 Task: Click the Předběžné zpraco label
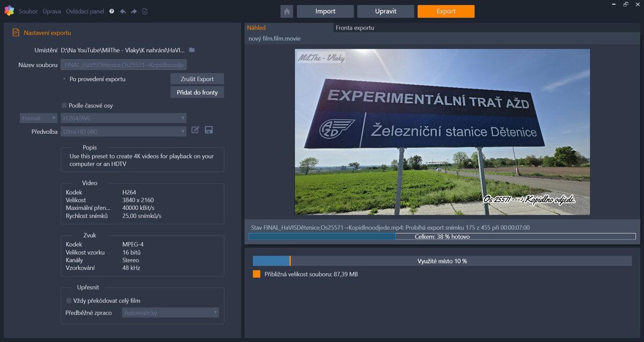point(89,312)
